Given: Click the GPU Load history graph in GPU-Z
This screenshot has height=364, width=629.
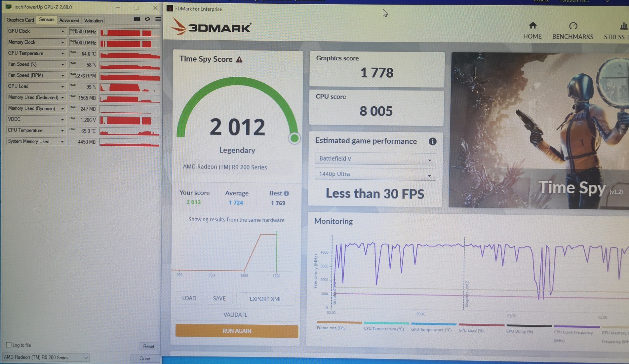Looking at the screenshot, I should [x=130, y=87].
